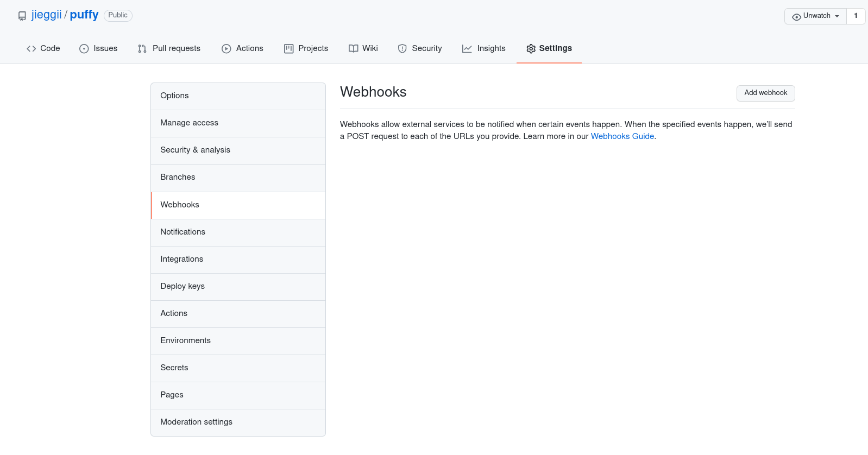Image resolution: width=868 pixels, height=455 pixels.
Task: Click the Actions play icon
Action: (227, 49)
